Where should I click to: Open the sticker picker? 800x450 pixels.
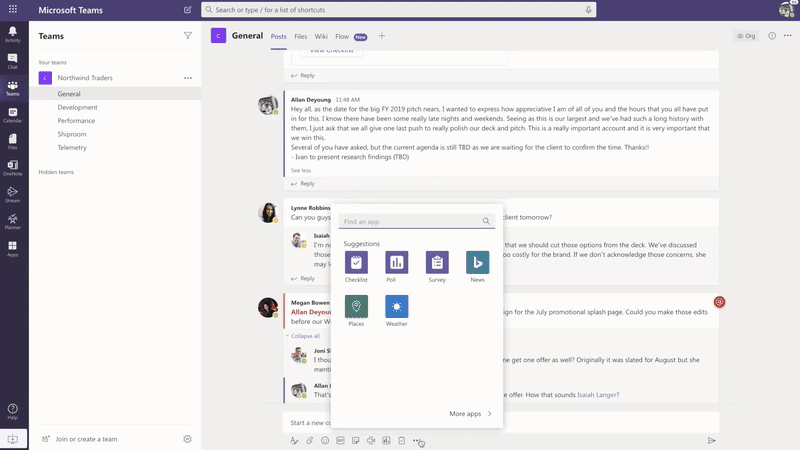click(x=356, y=441)
